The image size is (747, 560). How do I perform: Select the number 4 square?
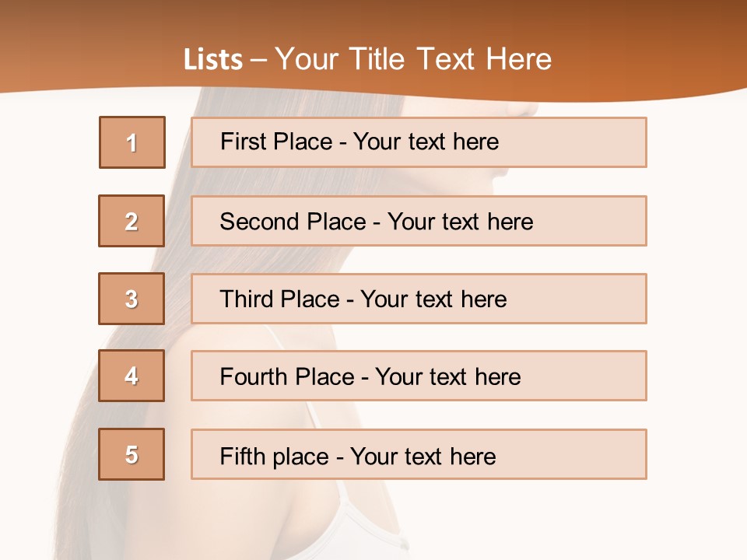(132, 376)
